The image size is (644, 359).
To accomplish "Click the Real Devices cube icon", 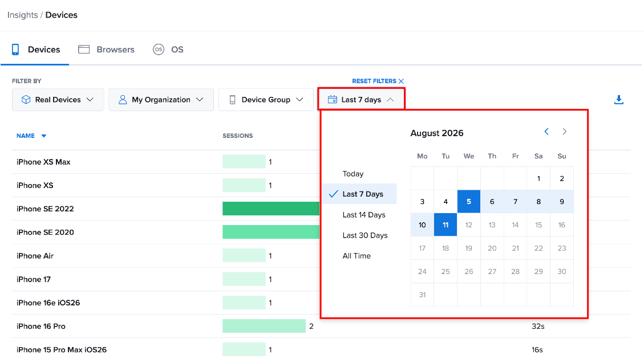I will click(x=26, y=100).
